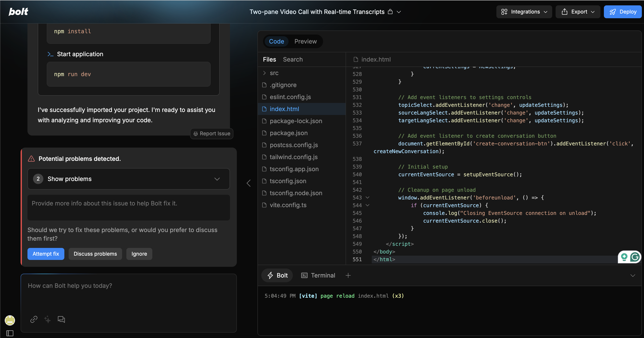Click the Attempt fix button

pyautogui.click(x=46, y=254)
